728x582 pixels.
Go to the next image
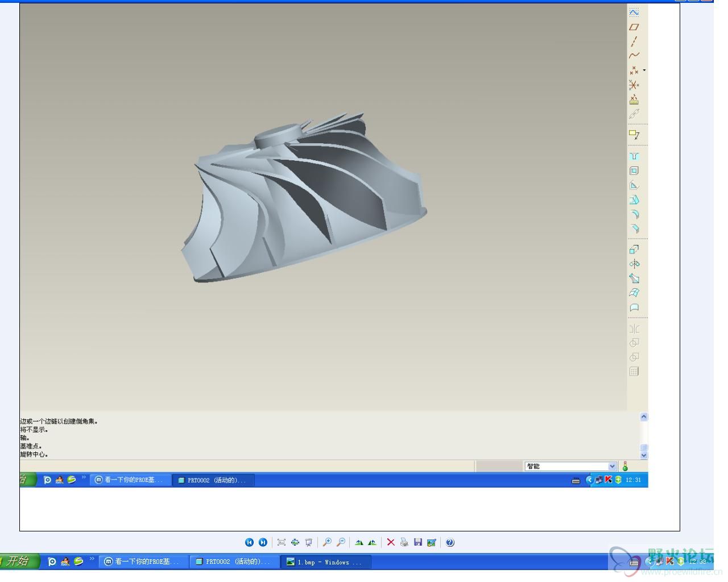tap(263, 542)
